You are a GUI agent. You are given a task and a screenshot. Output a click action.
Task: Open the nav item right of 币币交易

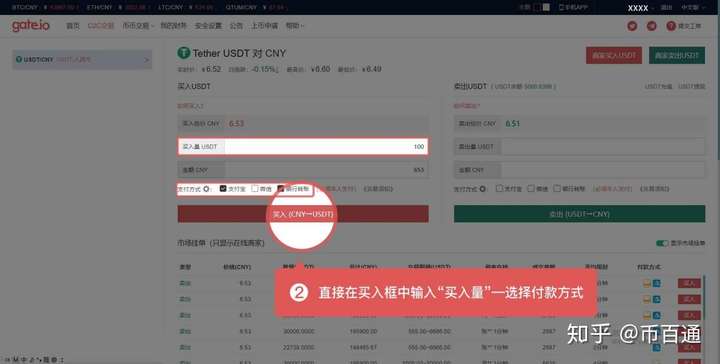174,26
